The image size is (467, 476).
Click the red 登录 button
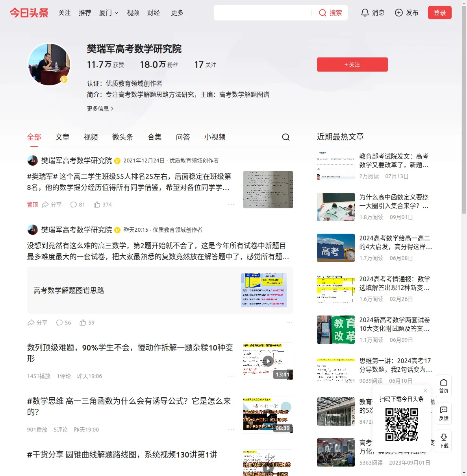440,13
